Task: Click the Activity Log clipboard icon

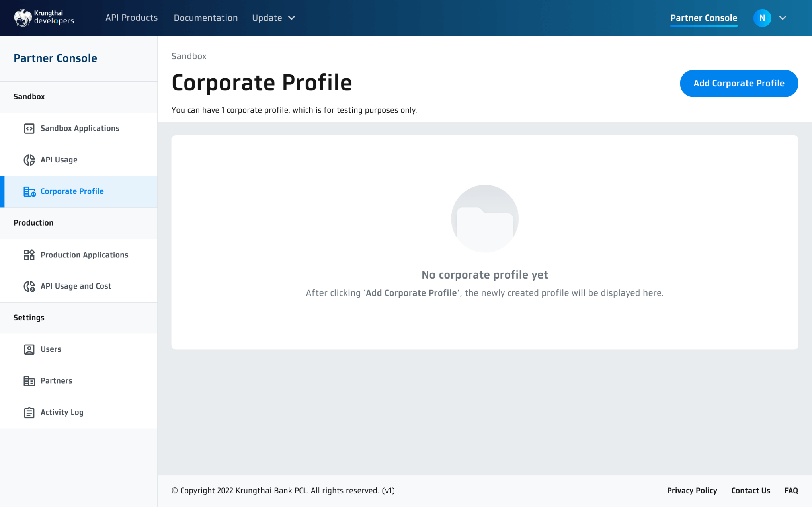Action: coord(29,412)
